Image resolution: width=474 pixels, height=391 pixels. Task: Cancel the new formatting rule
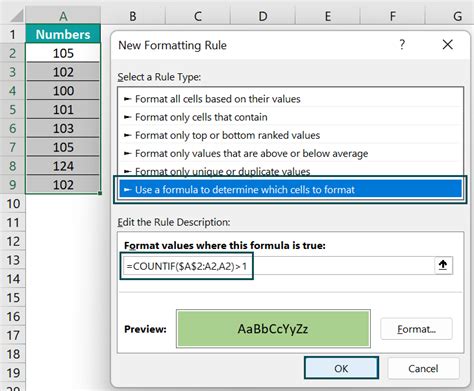pos(423,368)
